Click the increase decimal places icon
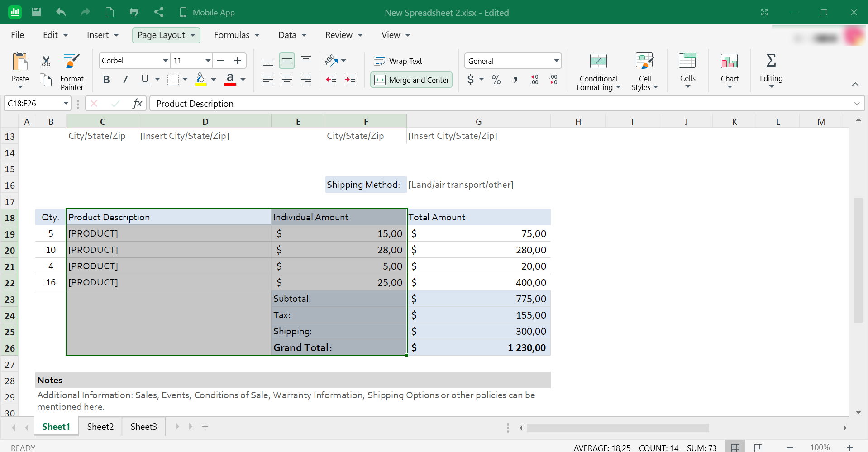 pos(534,80)
